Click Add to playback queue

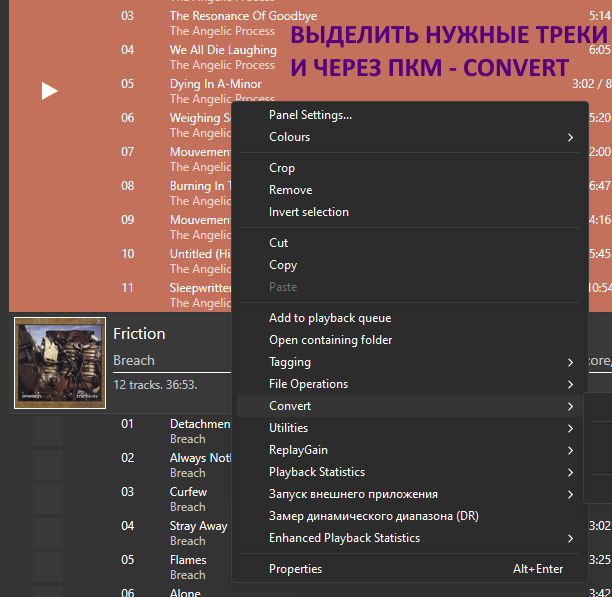click(329, 318)
